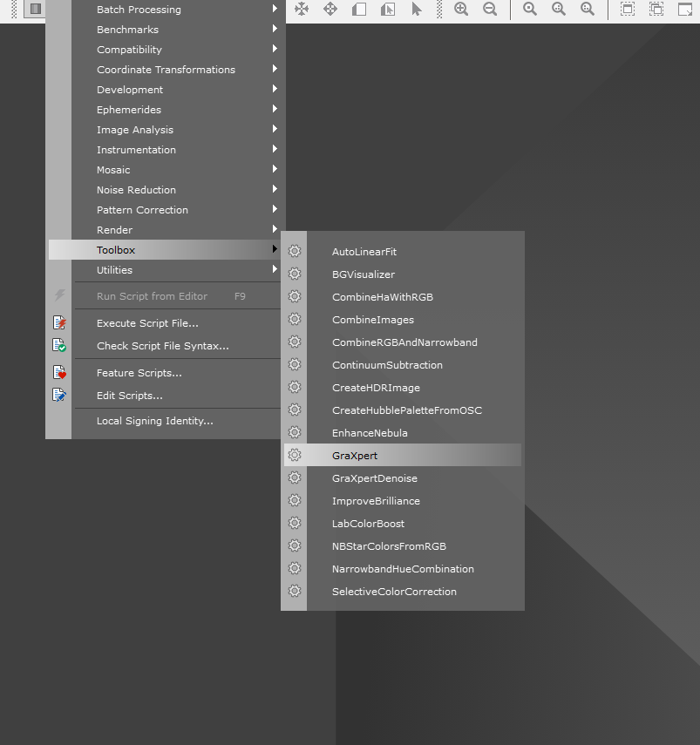Select the arrow pointer tool in toolbar

[x=417, y=9]
